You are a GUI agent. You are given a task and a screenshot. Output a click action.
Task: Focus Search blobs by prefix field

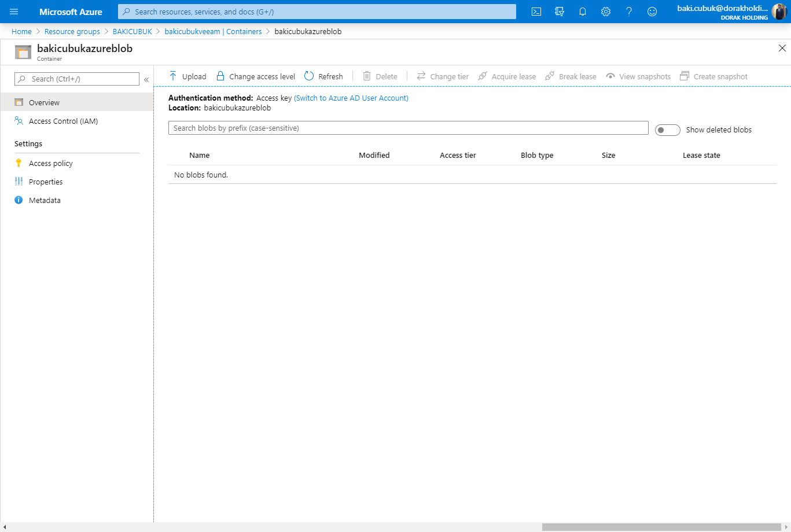pyautogui.click(x=408, y=128)
